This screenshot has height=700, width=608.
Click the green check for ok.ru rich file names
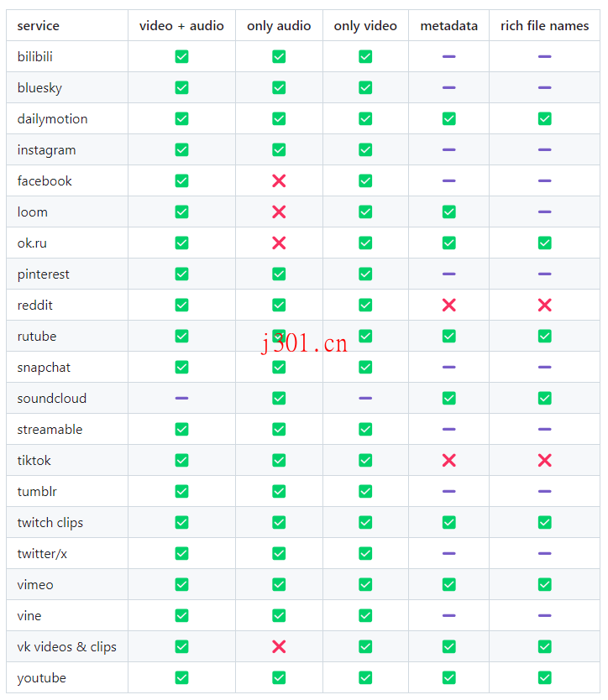click(x=544, y=243)
